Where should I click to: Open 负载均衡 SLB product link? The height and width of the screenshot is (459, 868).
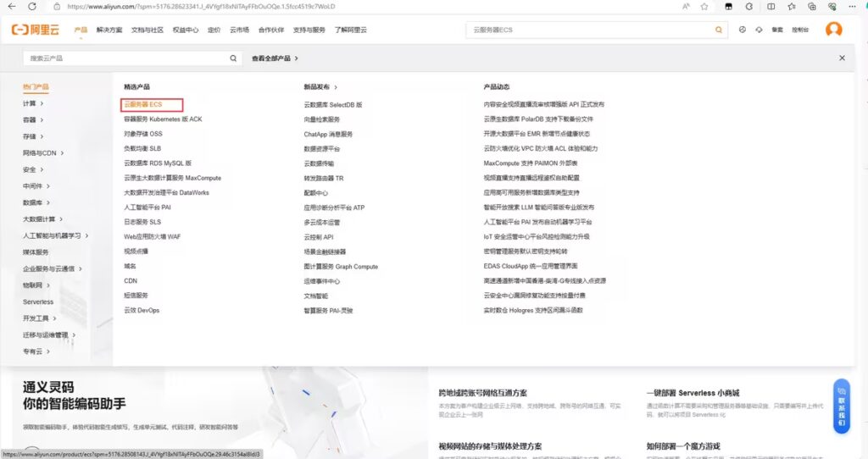142,148
